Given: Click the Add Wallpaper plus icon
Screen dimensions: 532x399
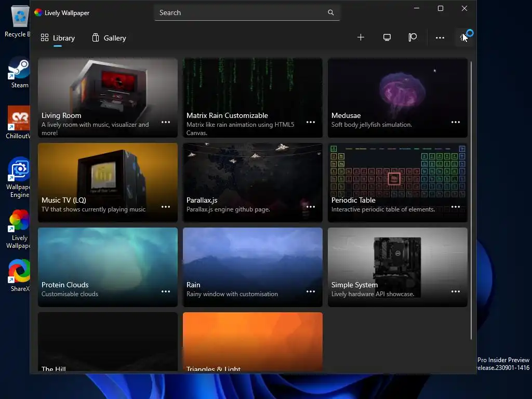Looking at the screenshot, I should tap(361, 37).
